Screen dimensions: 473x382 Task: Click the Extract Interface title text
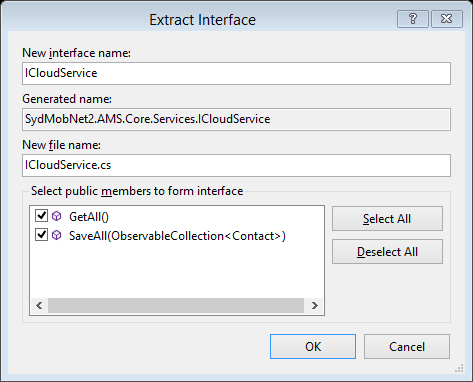[202, 20]
